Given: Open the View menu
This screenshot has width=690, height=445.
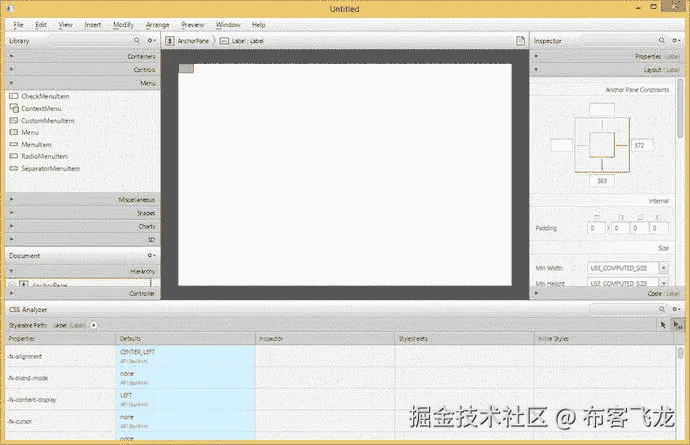Looking at the screenshot, I should 65,25.
